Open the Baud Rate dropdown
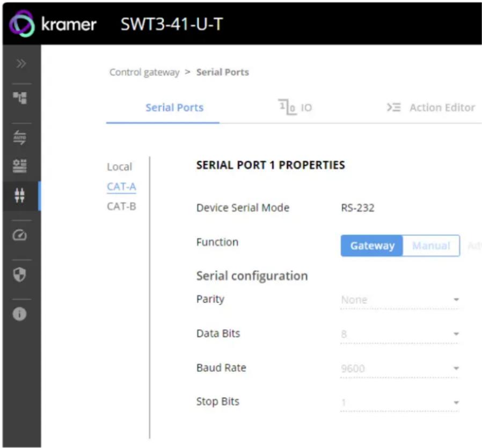Image resolution: width=482 pixels, height=448 pixels. pos(400,368)
